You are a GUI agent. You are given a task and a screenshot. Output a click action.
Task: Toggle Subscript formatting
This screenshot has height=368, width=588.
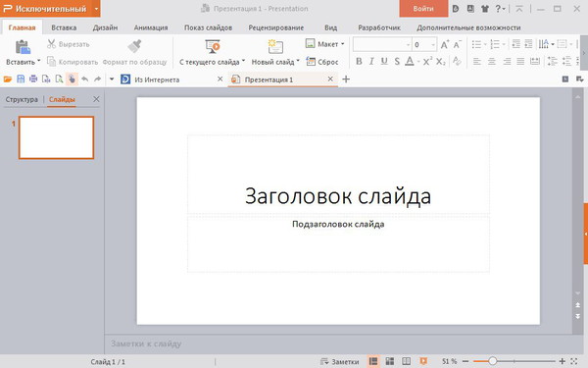[x=441, y=62]
